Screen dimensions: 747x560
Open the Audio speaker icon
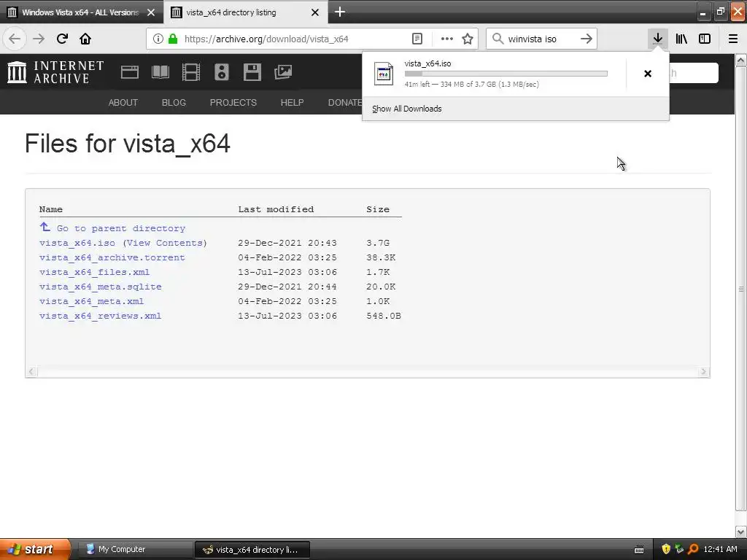point(222,72)
